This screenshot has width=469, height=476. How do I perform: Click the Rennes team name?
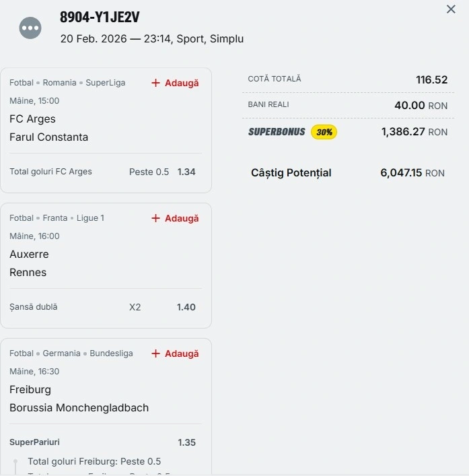tap(28, 273)
